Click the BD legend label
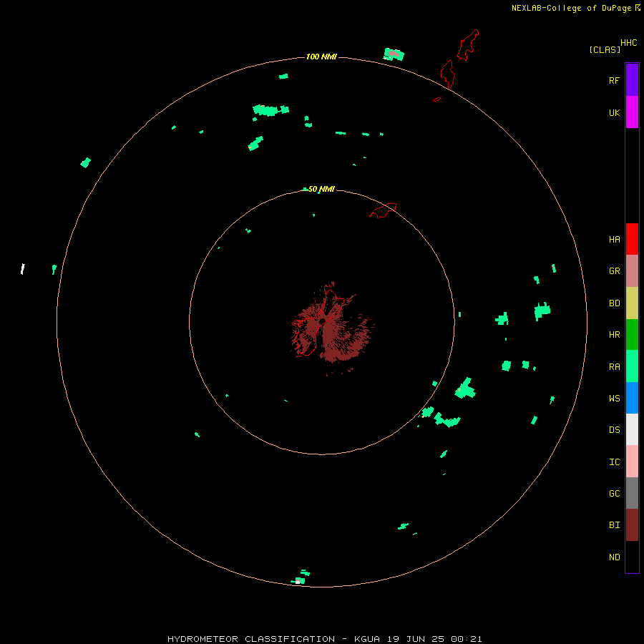This screenshot has width=644, height=644. coord(614,303)
